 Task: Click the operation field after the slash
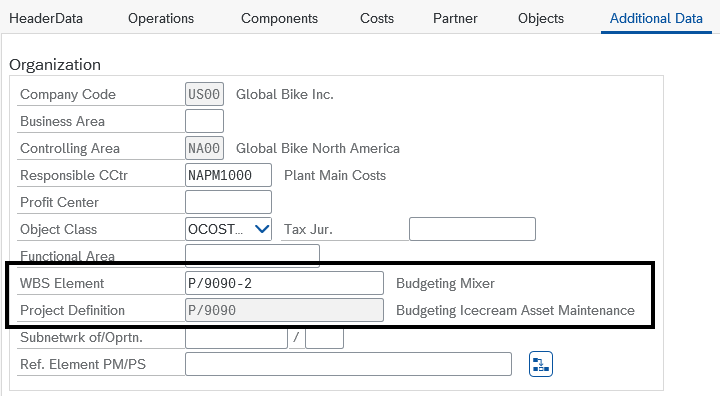coord(324,338)
